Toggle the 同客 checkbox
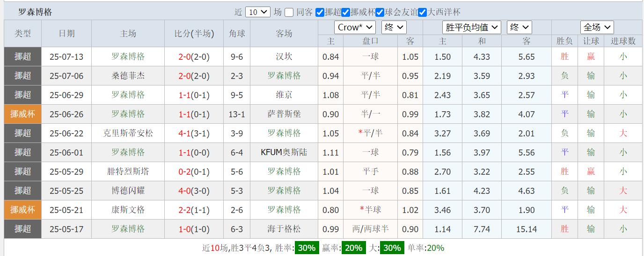 (x=289, y=13)
